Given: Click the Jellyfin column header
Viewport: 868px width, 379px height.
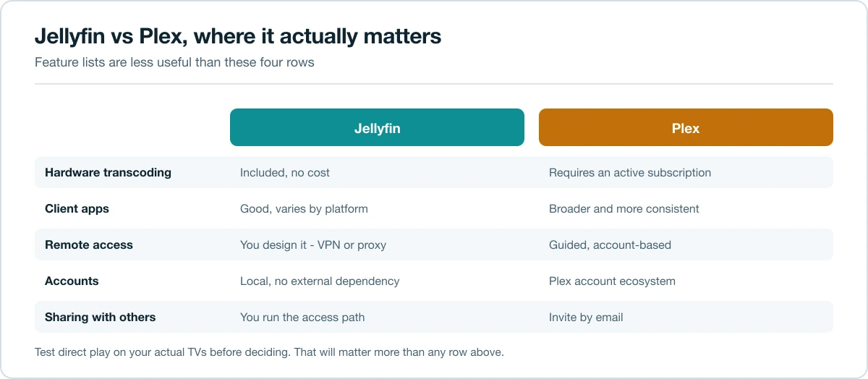Looking at the screenshot, I should 377,127.
